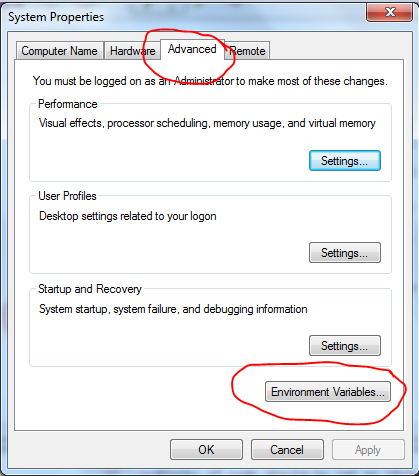Screen dimensions: 419x476
Task: Switch to the Computer Name tab
Action: pos(59,51)
